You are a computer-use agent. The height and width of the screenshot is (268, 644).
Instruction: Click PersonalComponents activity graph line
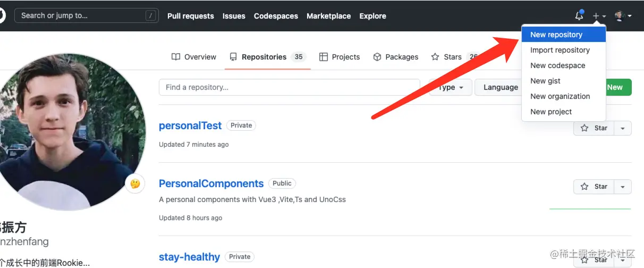590,209
